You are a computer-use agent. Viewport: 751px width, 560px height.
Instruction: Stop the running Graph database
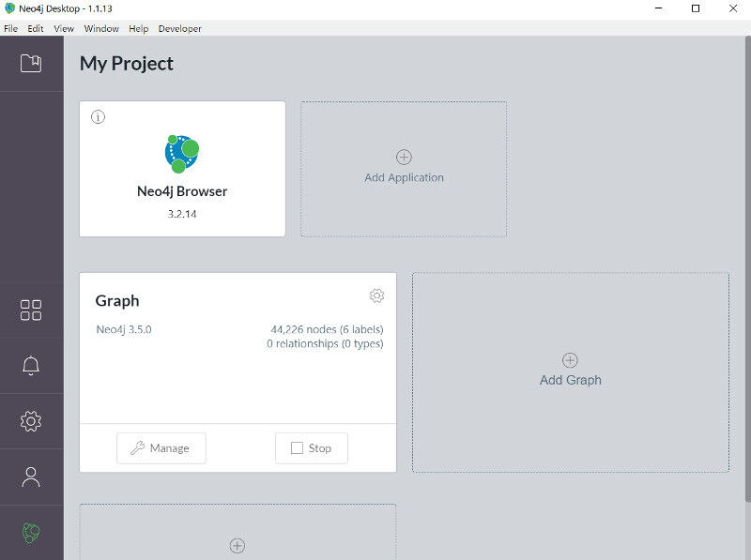(x=312, y=448)
